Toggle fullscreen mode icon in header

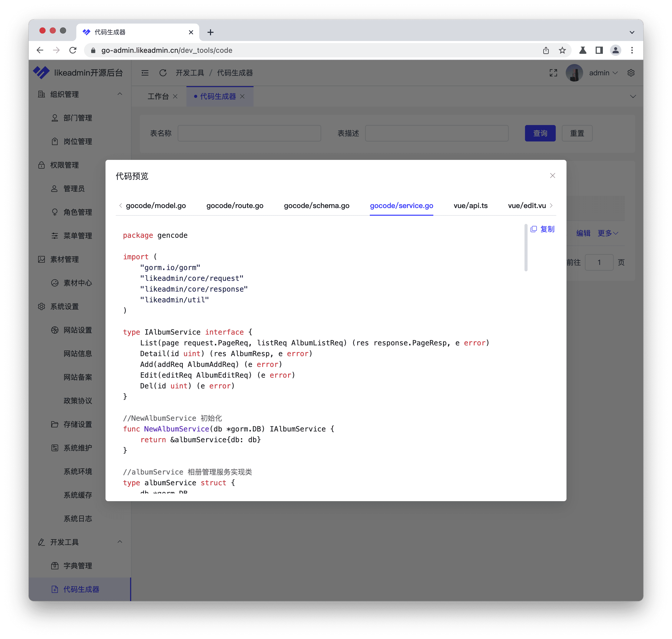(x=553, y=73)
